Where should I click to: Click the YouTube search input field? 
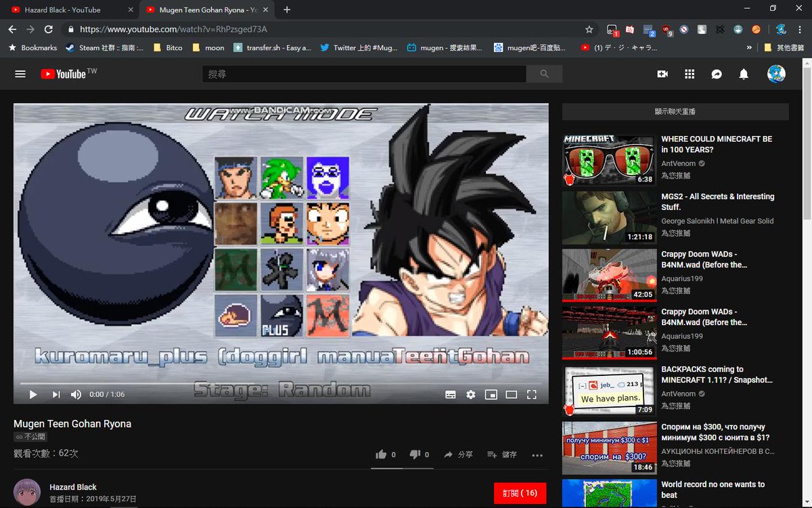click(x=364, y=74)
